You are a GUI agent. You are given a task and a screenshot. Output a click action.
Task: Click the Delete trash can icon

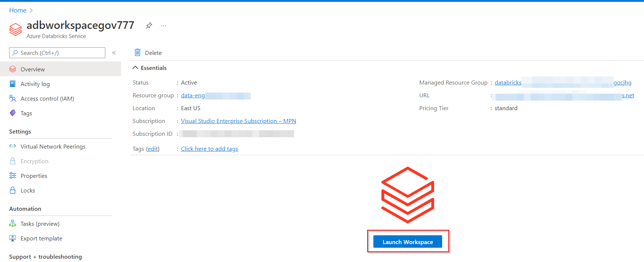coord(138,52)
